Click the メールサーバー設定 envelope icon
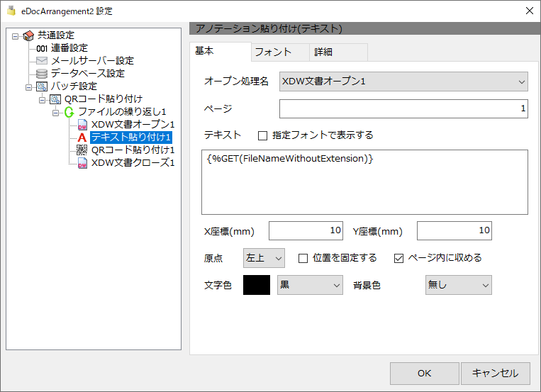Screen dimensions: 541x392 (42, 61)
